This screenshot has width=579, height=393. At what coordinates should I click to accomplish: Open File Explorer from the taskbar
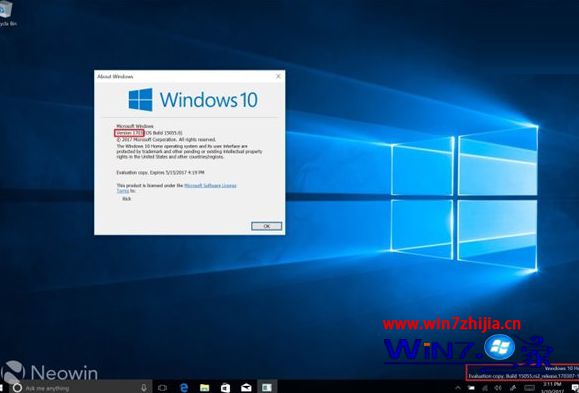pos(205,387)
